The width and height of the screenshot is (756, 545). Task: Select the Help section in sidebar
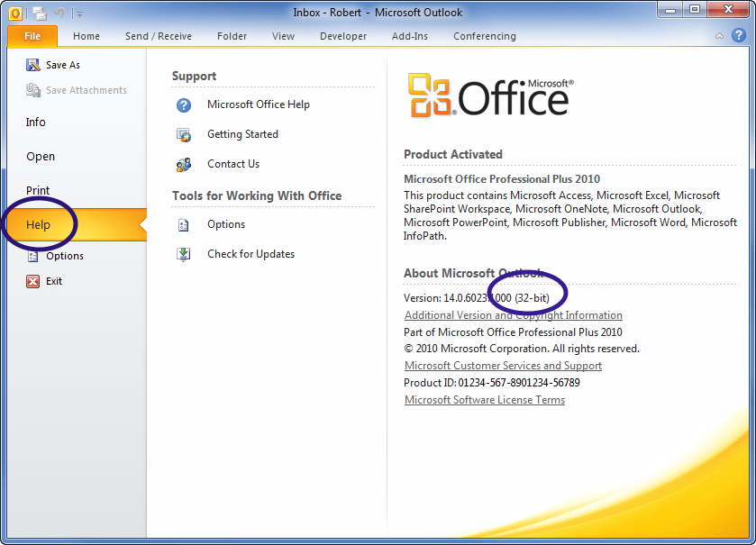[x=77, y=224]
